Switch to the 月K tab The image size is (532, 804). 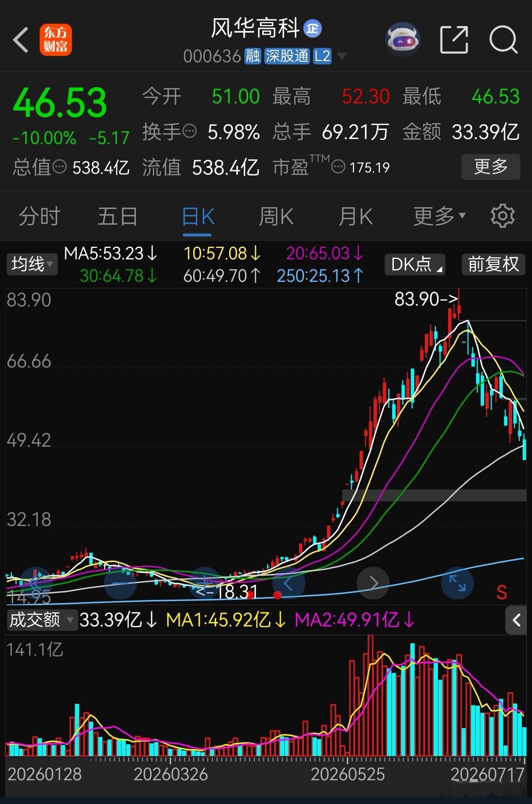[355, 217]
